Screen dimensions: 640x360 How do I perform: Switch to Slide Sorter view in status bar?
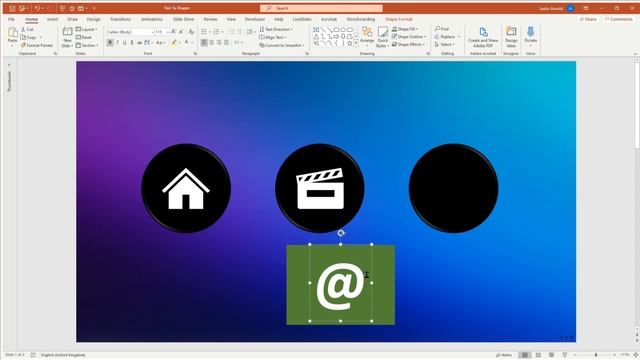coord(538,355)
